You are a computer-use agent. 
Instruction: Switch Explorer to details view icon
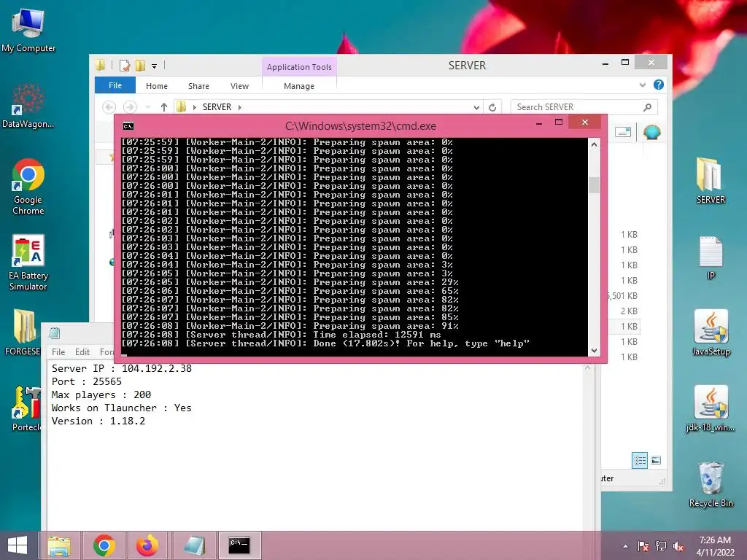tap(639, 460)
